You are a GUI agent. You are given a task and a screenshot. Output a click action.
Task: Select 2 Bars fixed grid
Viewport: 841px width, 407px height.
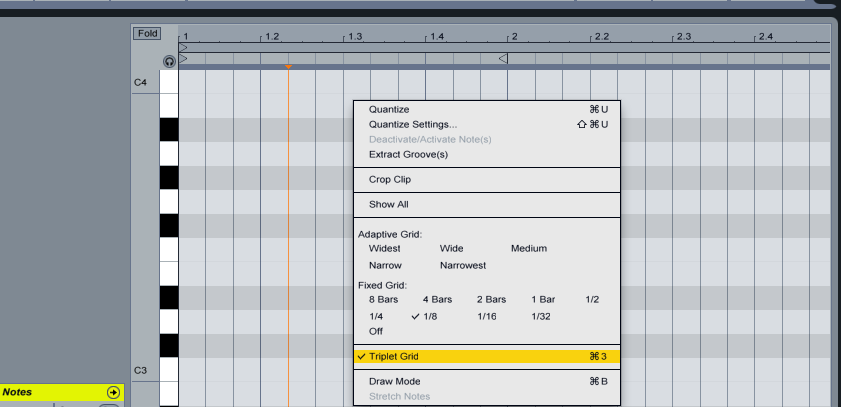click(x=491, y=300)
